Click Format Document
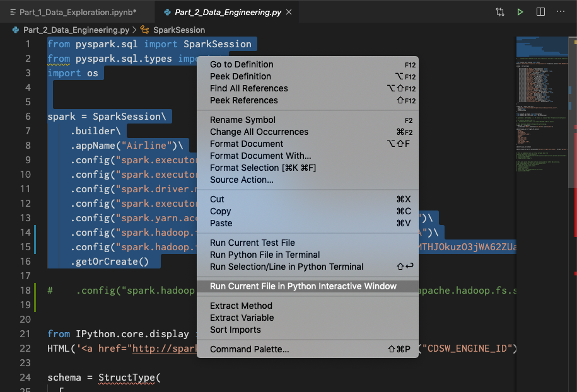The image size is (577, 392). (308, 144)
